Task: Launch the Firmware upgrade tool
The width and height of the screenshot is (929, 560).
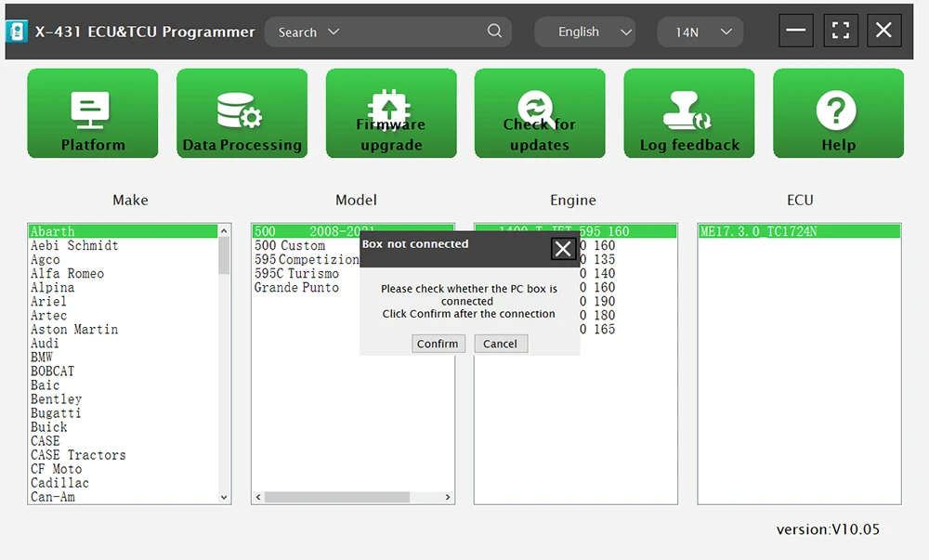Action: click(x=391, y=113)
